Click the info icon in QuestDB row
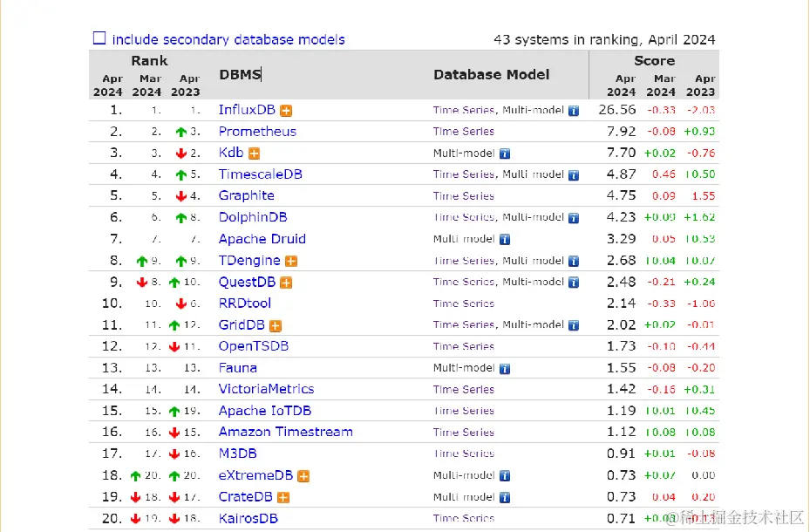The image size is (810, 532). coord(574,283)
